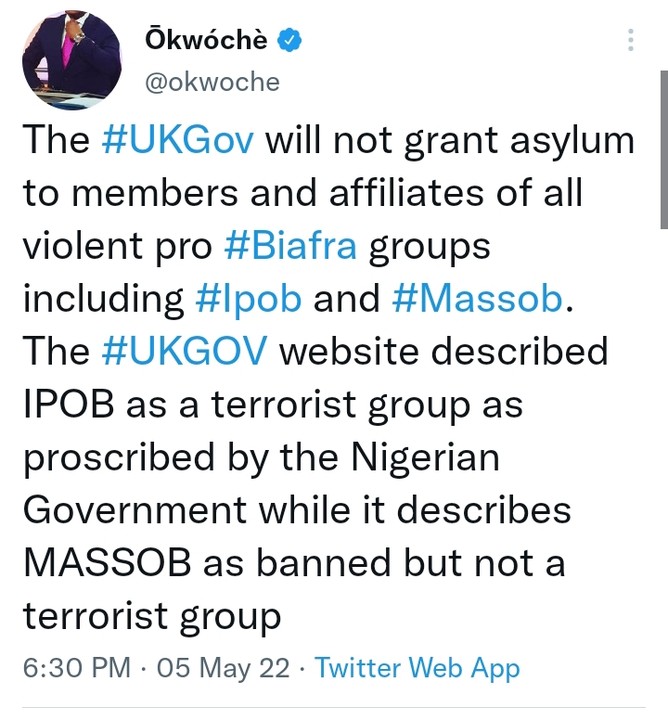This screenshot has height=720, width=668.
Task: Open the tweet options three-dot menu
Action: tap(630, 40)
